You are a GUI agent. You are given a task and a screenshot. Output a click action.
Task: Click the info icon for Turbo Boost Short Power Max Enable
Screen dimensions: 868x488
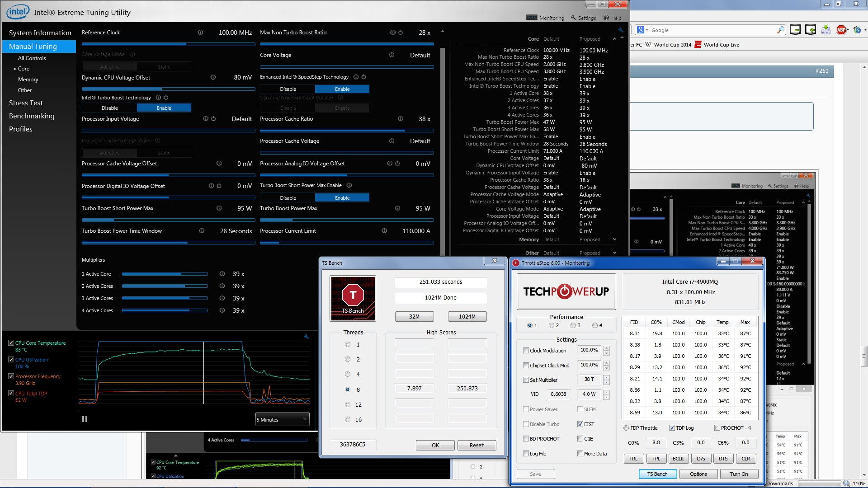click(349, 185)
